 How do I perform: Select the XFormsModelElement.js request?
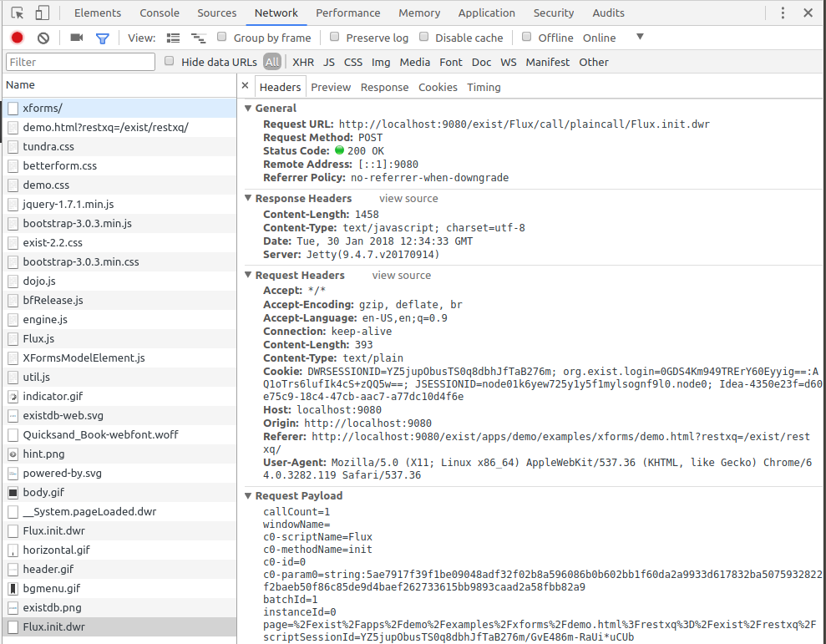point(119,357)
